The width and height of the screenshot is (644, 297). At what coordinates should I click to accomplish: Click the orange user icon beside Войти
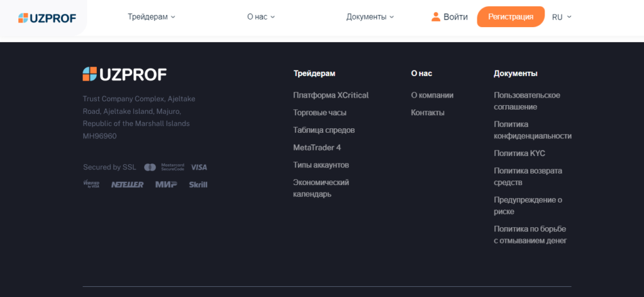(x=436, y=17)
